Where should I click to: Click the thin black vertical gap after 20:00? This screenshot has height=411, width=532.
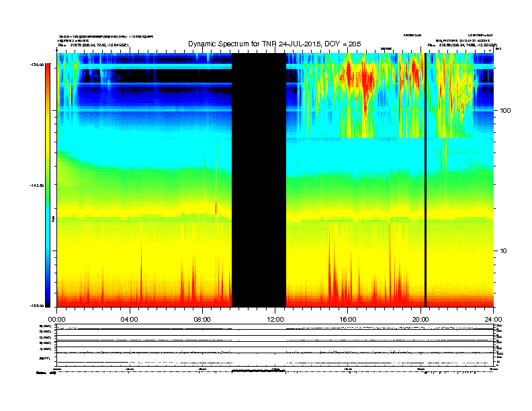click(x=425, y=180)
